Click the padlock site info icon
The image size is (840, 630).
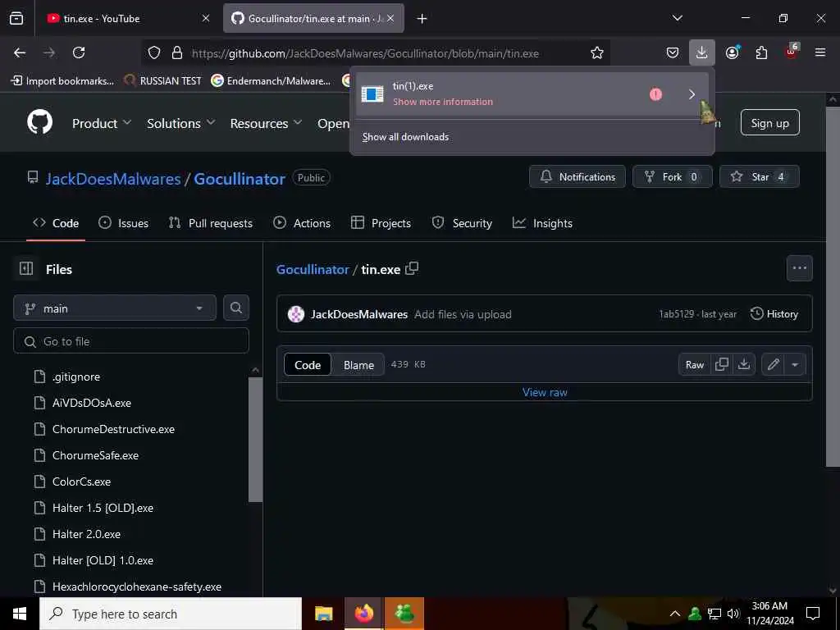point(177,52)
